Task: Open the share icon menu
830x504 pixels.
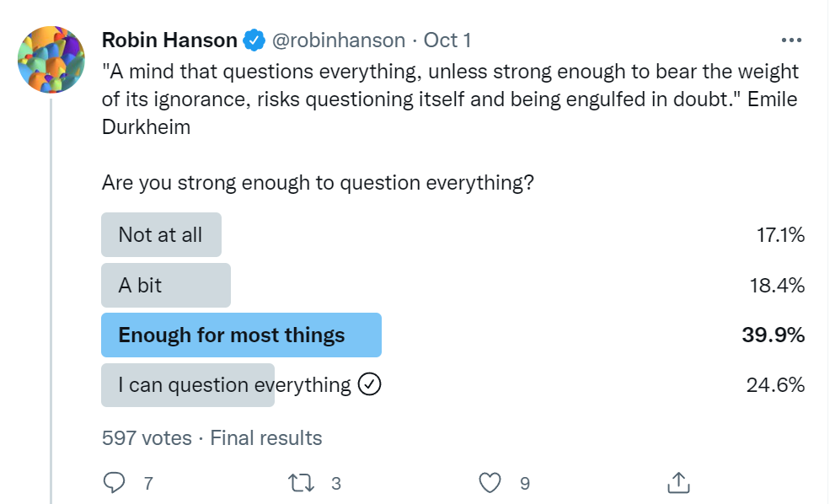Action: [678, 483]
